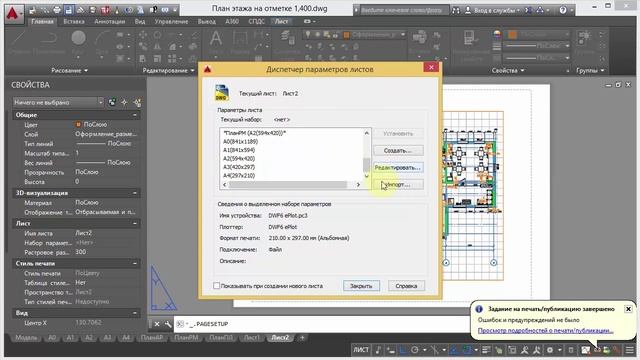Open the ПланРМ layout tab
Viewport: 640px width, 360px height.
point(186,338)
